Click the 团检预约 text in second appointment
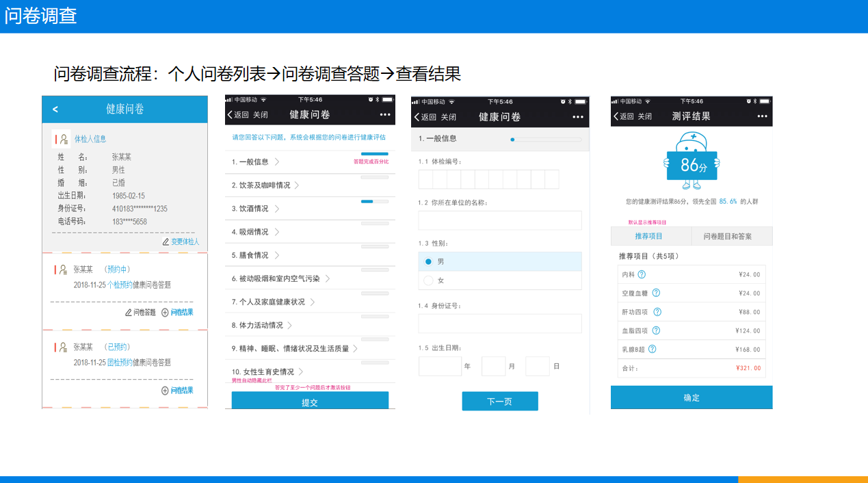Screen dimensions: 868x483 [120, 363]
